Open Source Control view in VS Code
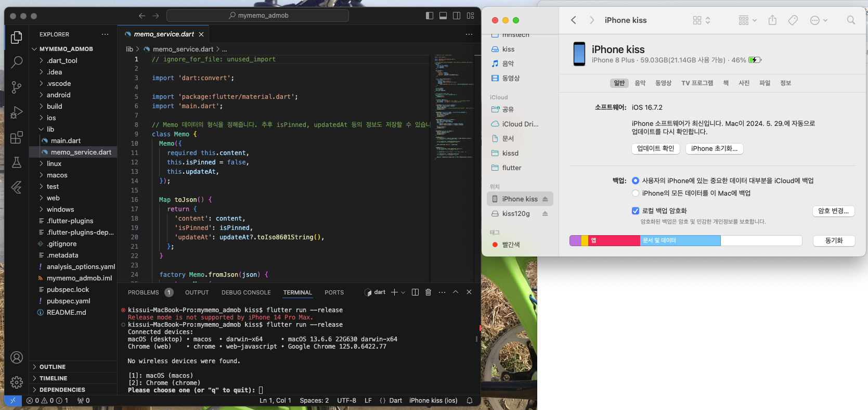 [x=17, y=87]
